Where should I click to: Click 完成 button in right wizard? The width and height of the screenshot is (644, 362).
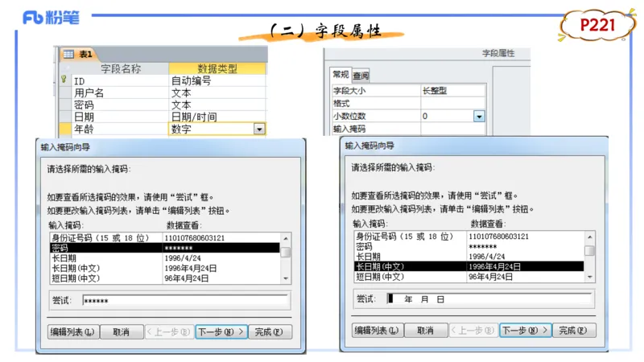click(x=573, y=330)
